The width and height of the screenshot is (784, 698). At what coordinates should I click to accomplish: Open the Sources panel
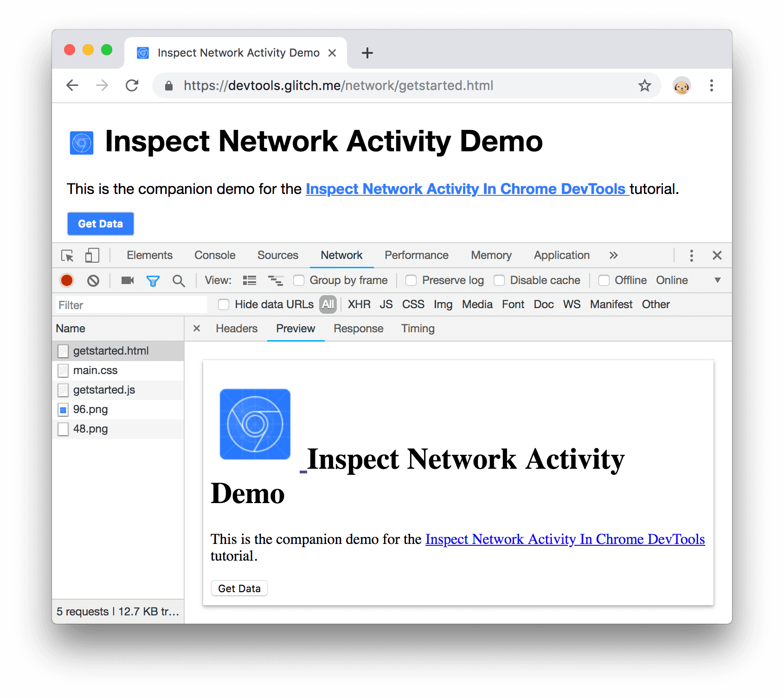(278, 255)
